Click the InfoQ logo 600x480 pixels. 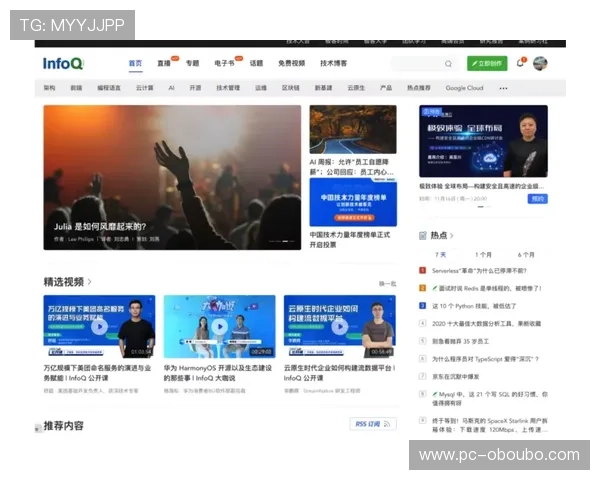click(63, 64)
